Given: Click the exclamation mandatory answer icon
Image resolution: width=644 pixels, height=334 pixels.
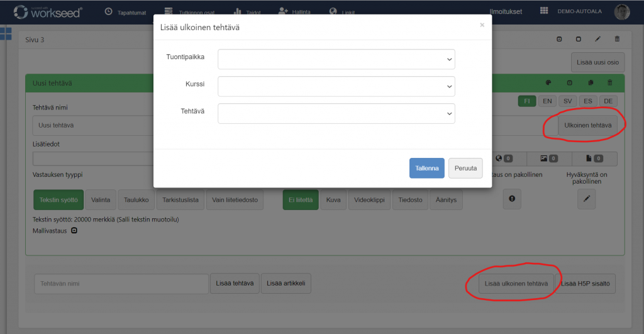Looking at the screenshot, I should click(x=512, y=199).
